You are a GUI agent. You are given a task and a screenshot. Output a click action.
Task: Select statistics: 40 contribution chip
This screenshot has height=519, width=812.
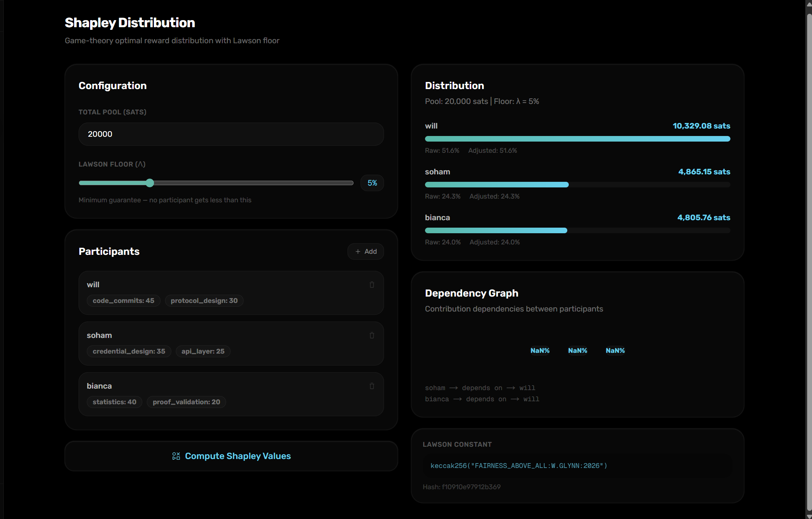click(x=114, y=402)
